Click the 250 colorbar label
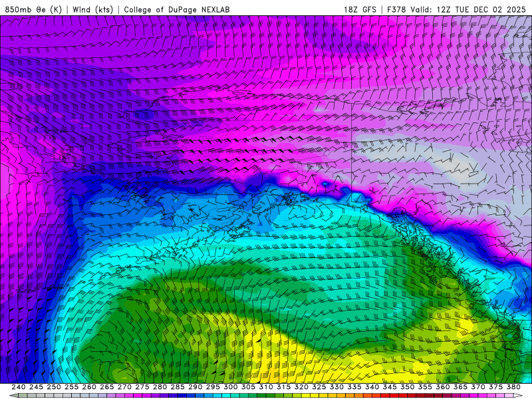This screenshot has width=532, height=399. [x=54, y=387]
